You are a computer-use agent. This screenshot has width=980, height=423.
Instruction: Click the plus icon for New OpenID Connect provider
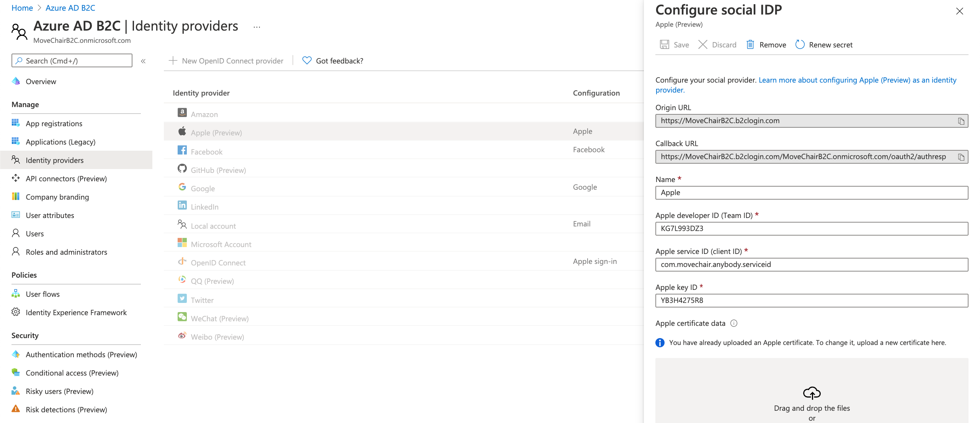pyautogui.click(x=173, y=60)
